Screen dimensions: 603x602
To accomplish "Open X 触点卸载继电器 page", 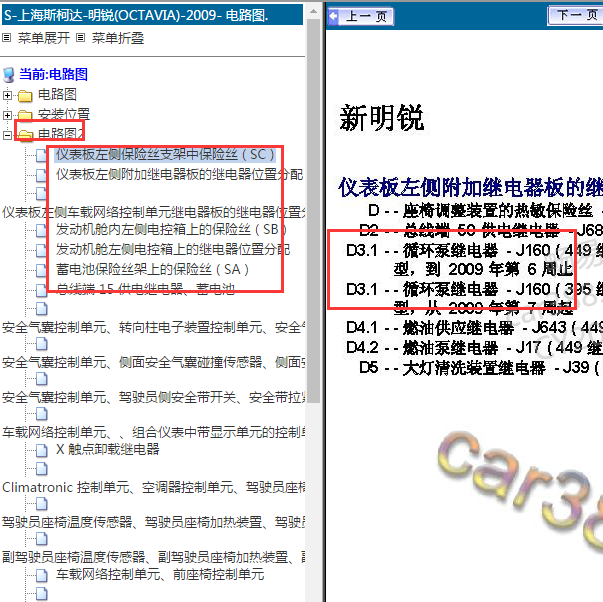I will tap(108, 449).
